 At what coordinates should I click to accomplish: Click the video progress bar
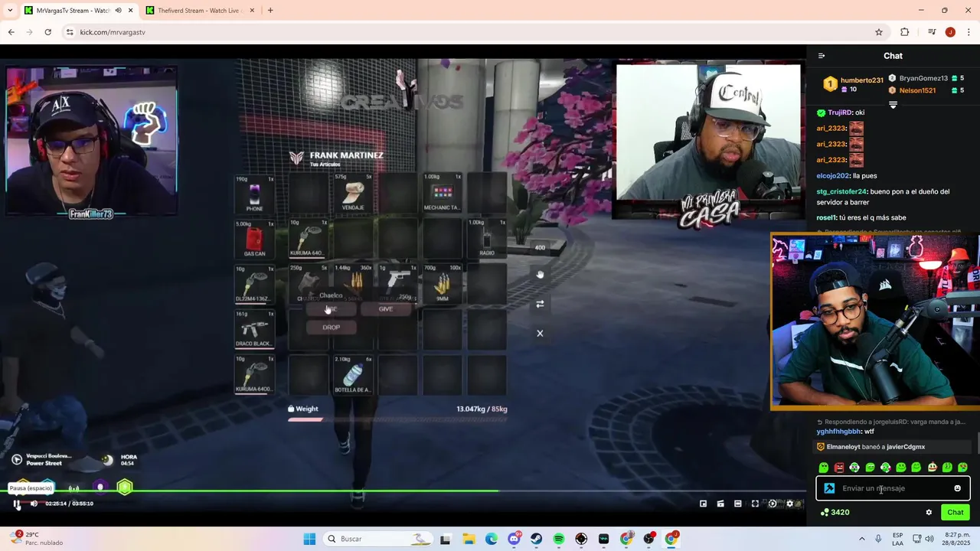click(403, 491)
